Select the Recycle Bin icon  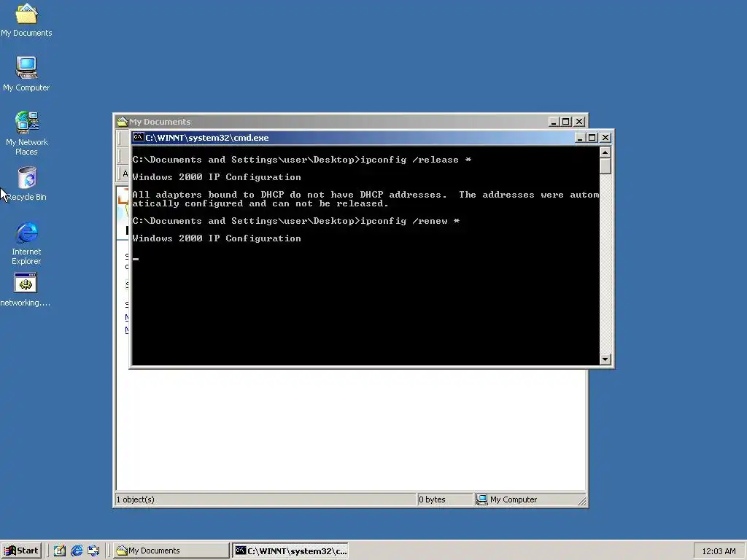pos(27,183)
